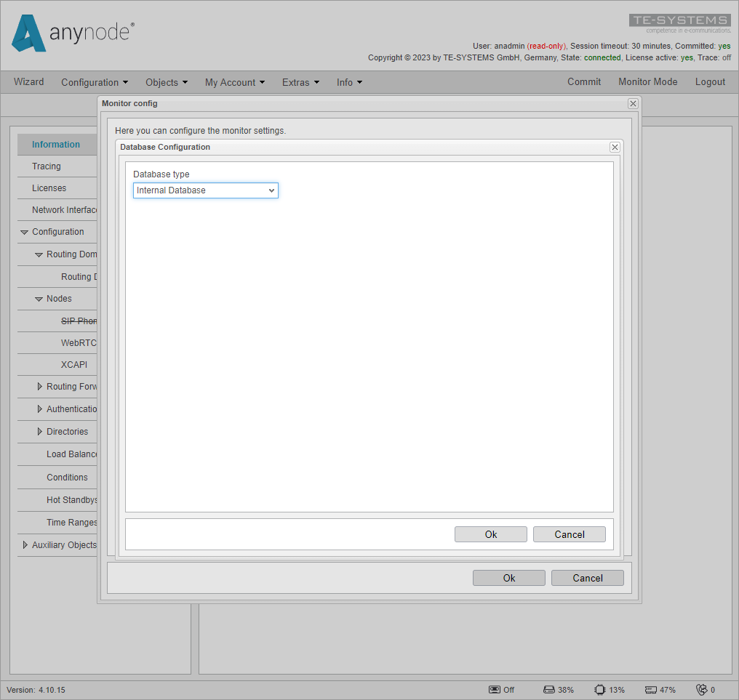Click the trace recording status icon showing Off
Screen dimensions: 739x700
[495, 689]
